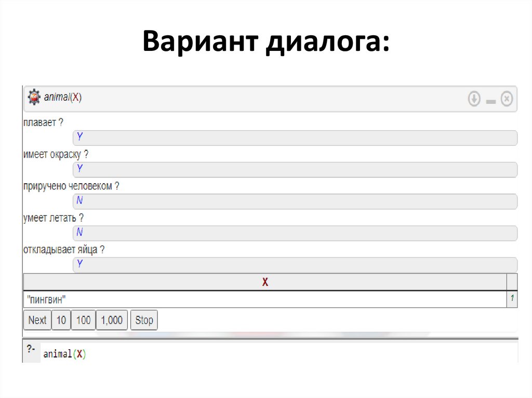This screenshot has height=398, width=532.
Task: Request 100 more solutions
Action: [83, 320]
